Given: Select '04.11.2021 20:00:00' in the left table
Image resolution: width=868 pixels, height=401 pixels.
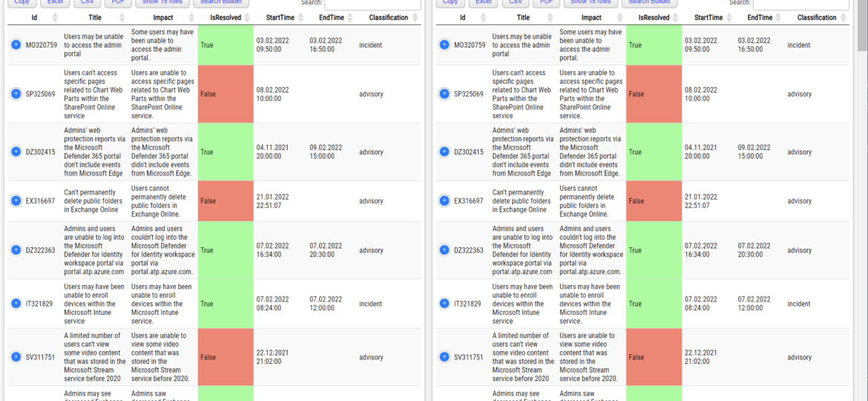Looking at the screenshot, I should tap(273, 151).
